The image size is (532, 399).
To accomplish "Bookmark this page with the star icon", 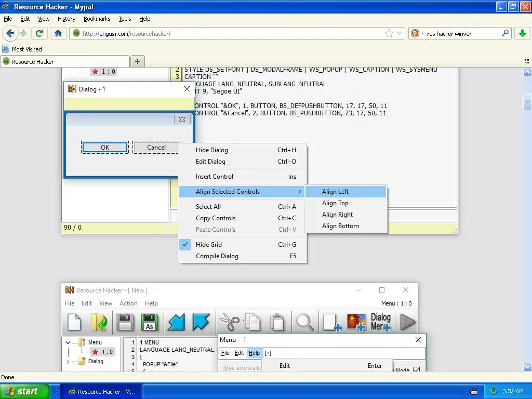I will coord(389,33).
